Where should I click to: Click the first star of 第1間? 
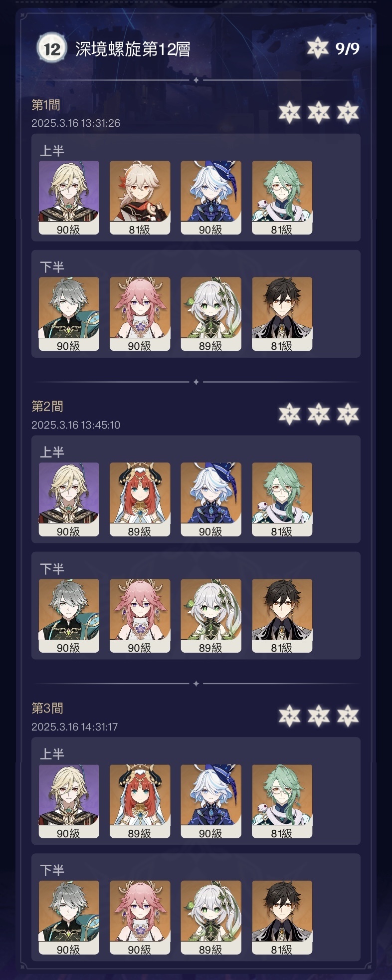coord(289,112)
